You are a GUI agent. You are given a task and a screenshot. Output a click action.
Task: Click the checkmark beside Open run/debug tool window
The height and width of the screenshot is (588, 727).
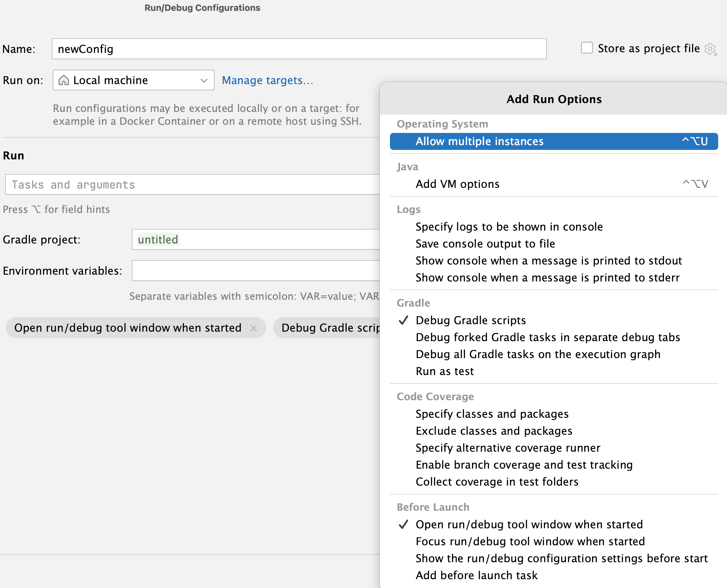point(403,524)
